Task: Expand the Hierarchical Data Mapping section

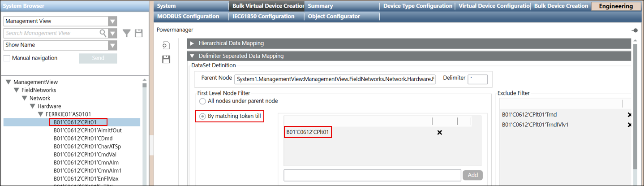Action: tap(192, 43)
